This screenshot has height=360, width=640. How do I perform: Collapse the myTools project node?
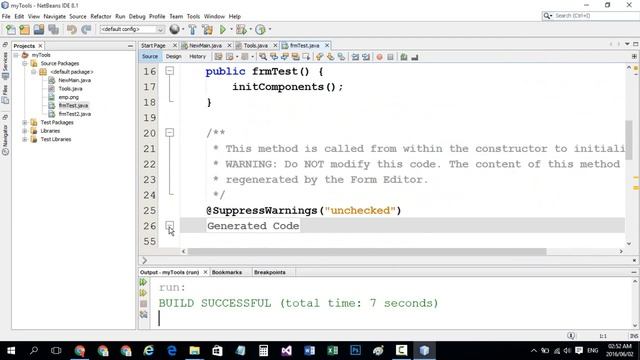tap(16, 55)
